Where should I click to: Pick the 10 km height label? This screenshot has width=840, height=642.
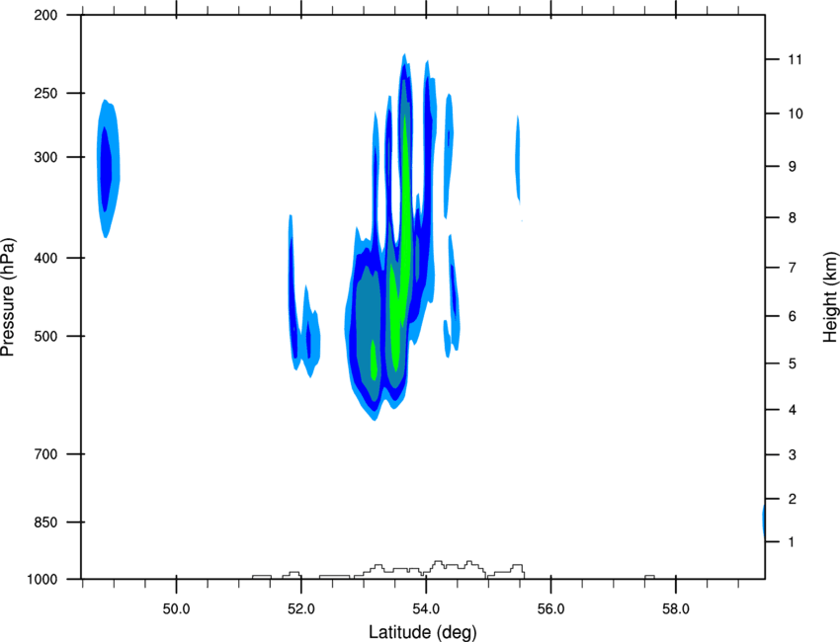click(x=796, y=114)
